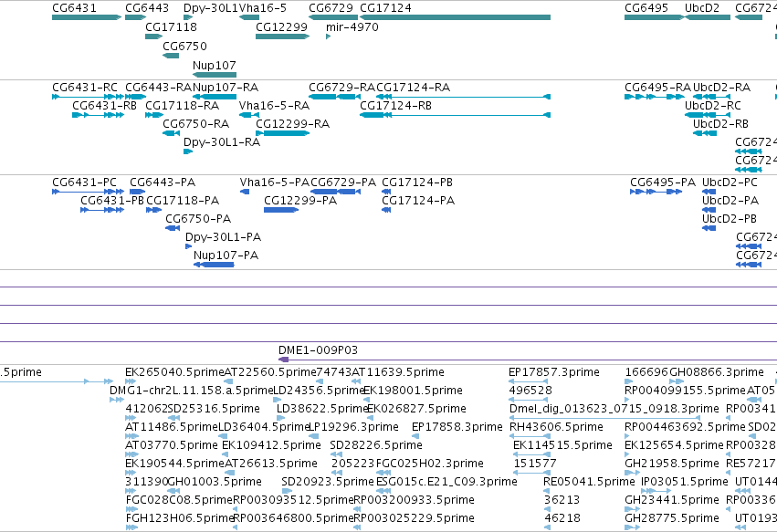Open the EK114515.5prime EST label
Image resolution: width=777 pixels, height=532 pixels.
tap(563, 445)
